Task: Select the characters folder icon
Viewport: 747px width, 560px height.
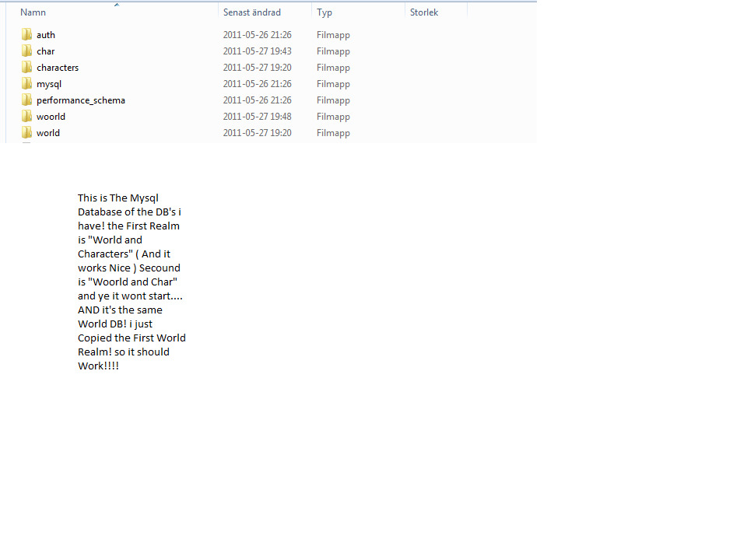Action: 26,67
